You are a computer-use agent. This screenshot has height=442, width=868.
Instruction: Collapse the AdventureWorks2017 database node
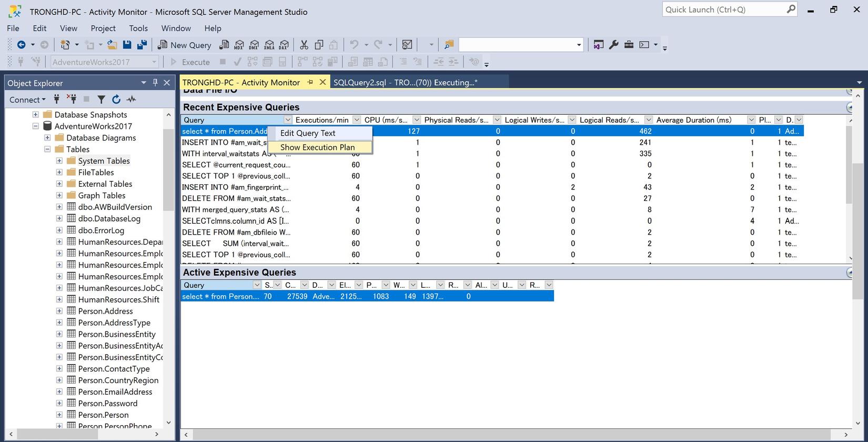tap(36, 126)
